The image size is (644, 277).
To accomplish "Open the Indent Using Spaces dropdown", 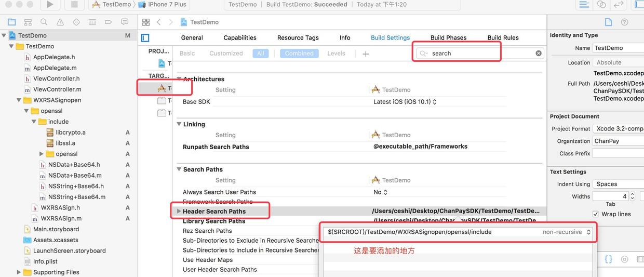I will (618, 184).
